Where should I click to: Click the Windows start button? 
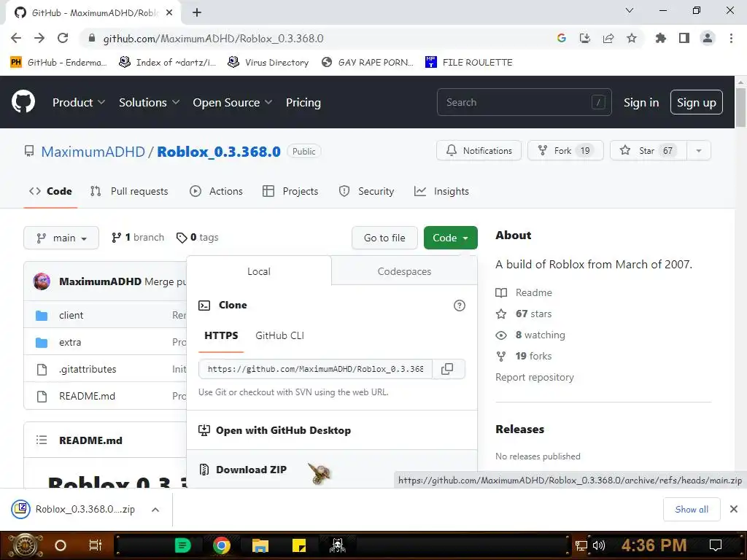pyautogui.click(x=24, y=545)
